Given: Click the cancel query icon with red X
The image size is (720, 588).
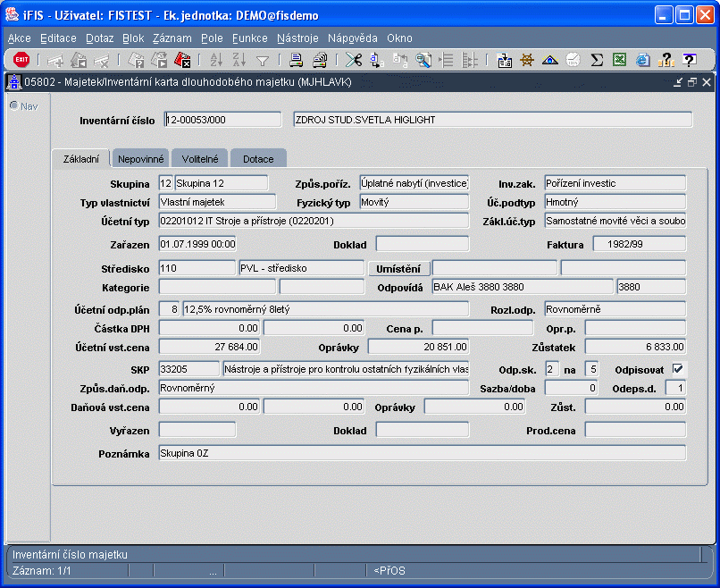Looking at the screenshot, I should [182, 60].
